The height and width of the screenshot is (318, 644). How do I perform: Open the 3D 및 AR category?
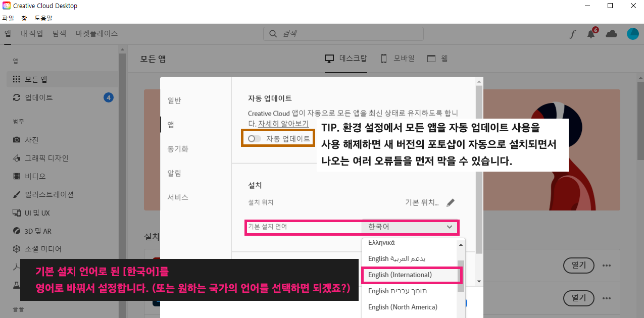point(32,231)
